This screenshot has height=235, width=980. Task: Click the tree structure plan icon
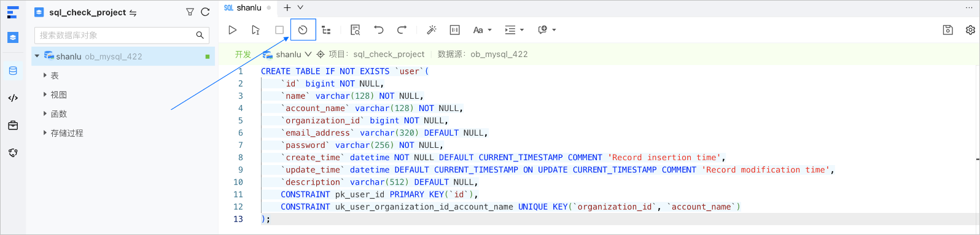(x=326, y=29)
